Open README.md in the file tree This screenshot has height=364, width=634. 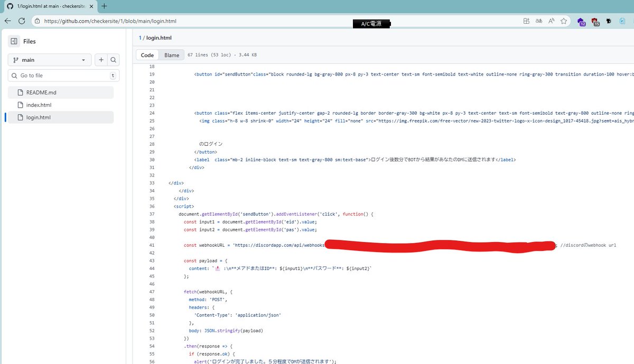pyautogui.click(x=61, y=92)
